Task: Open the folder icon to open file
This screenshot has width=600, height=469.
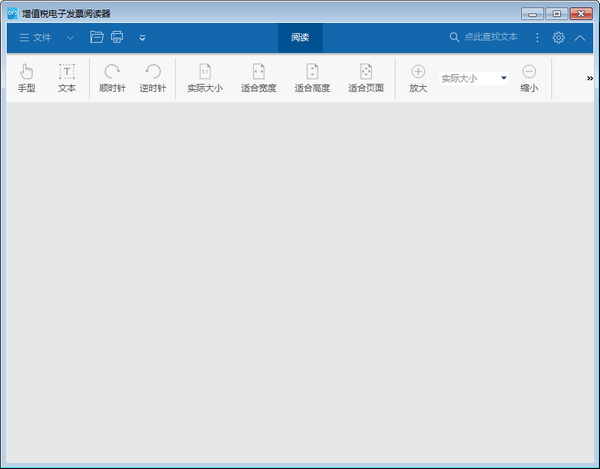Action: (97, 37)
